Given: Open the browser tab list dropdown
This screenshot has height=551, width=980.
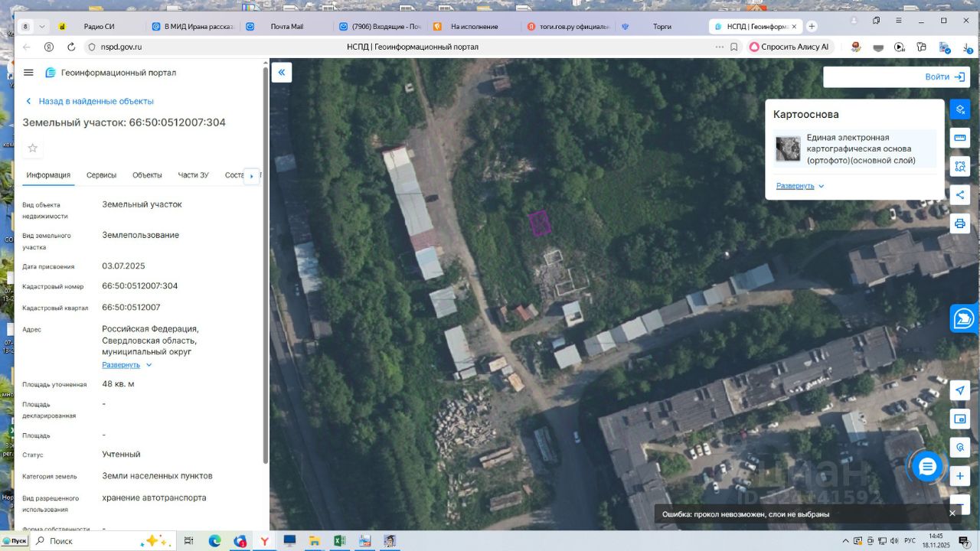Looking at the screenshot, I should click(42, 26).
